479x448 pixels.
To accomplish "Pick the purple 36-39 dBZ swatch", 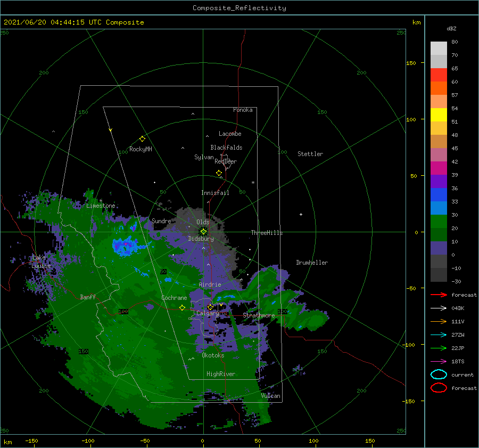I will [439, 182].
